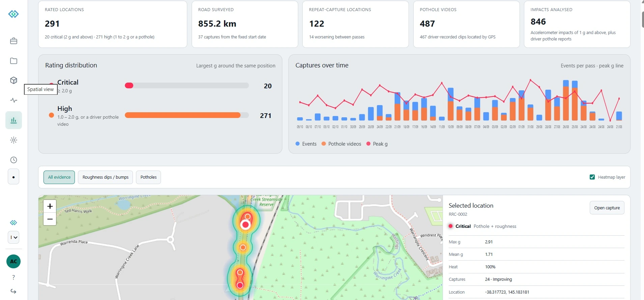Click the Open capture button

pos(607,208)
